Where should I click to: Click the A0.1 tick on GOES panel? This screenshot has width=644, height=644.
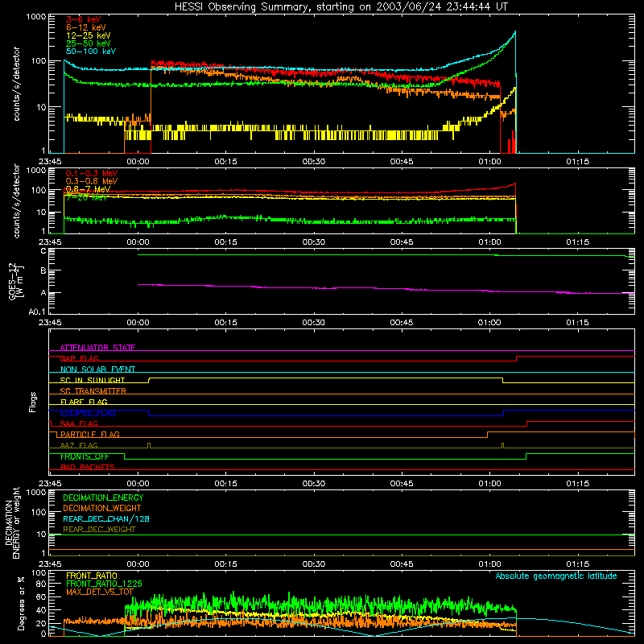click(x=37, y=312)
